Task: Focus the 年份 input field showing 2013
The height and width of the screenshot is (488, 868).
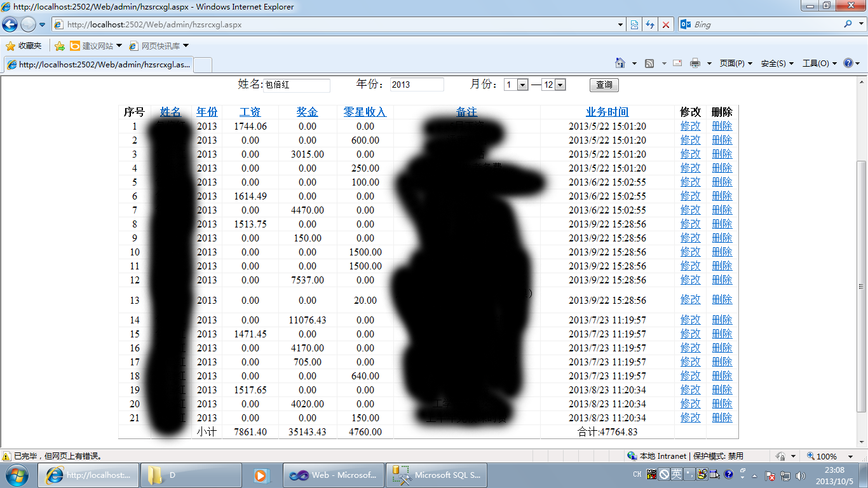Action: click(x=417, y=85)
